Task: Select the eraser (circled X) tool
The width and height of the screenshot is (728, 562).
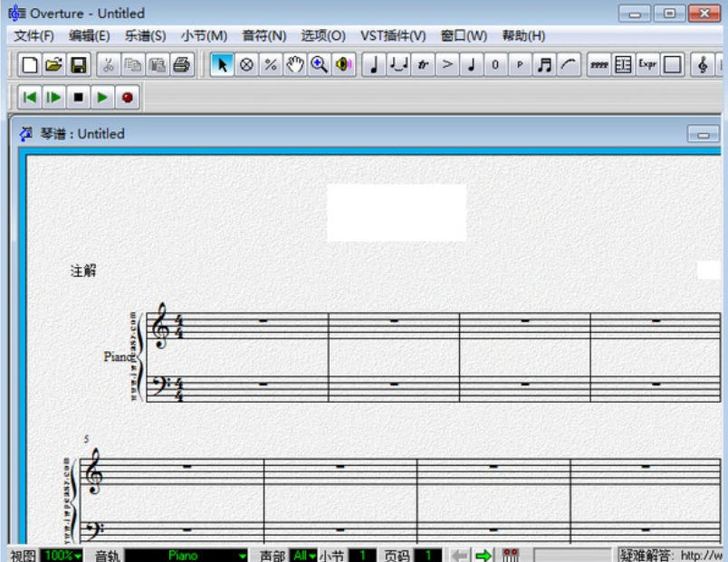Action: (x=245, y=65)
